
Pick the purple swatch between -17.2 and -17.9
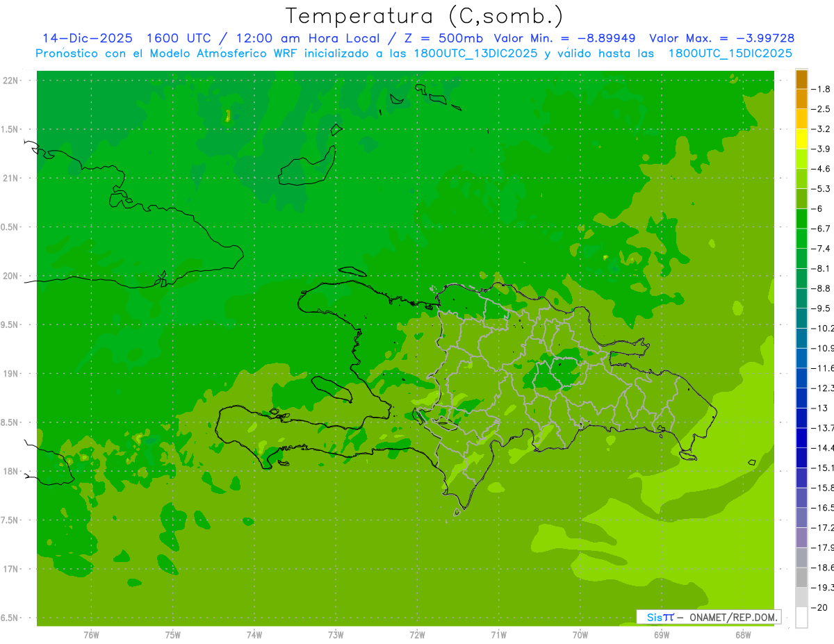click(x=801, y=538)
